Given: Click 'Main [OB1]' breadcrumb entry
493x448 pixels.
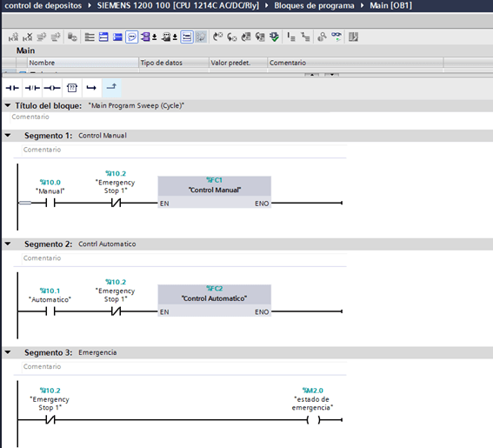Looking at the screenshot, I should (x=390, y=5).
